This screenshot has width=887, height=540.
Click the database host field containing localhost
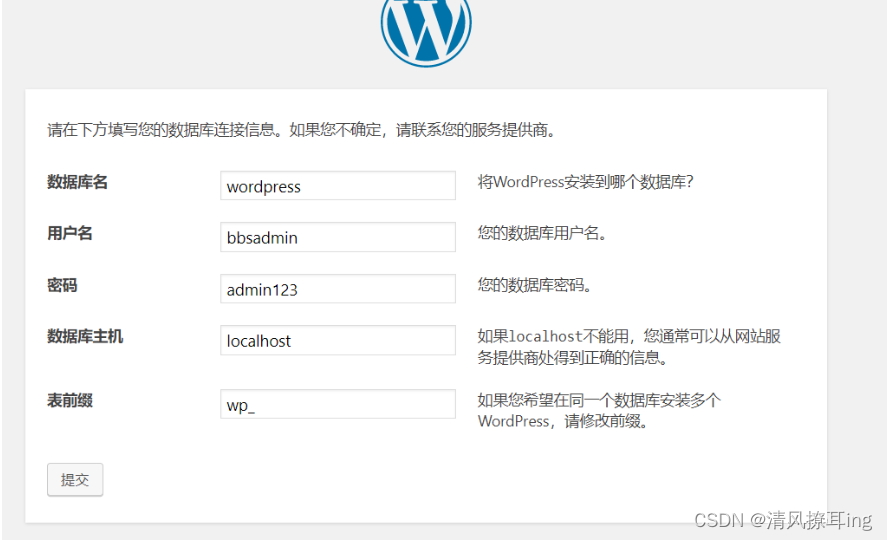coord(338,340)
